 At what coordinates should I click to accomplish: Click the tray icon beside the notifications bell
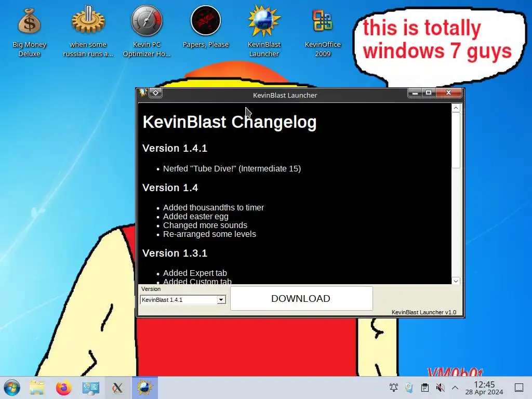point(409,388)
